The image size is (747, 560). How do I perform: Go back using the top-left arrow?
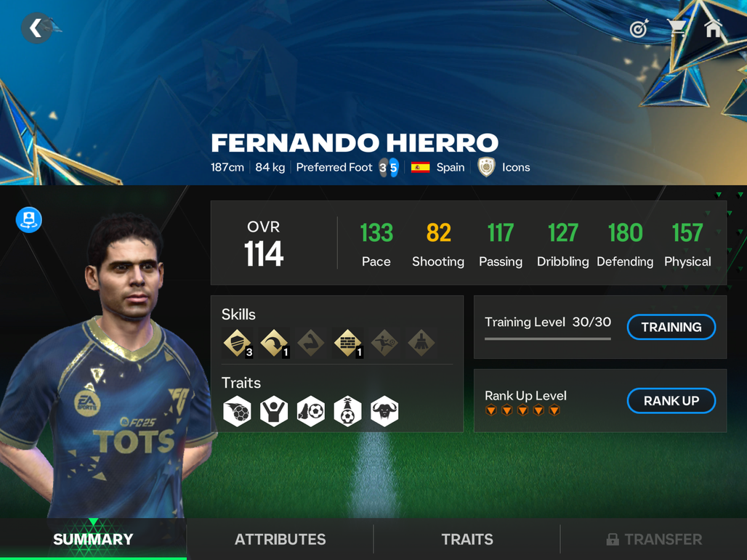36,28
